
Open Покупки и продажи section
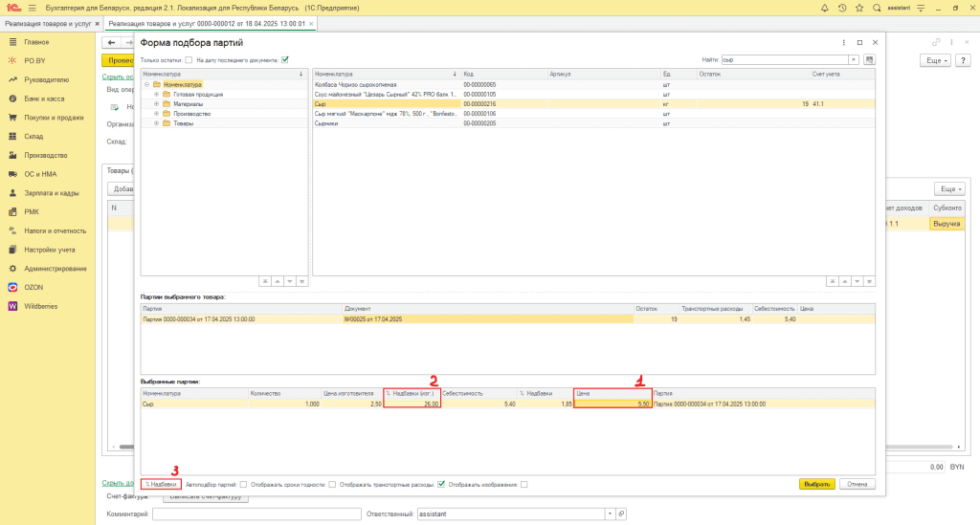(x=54, y=118)
